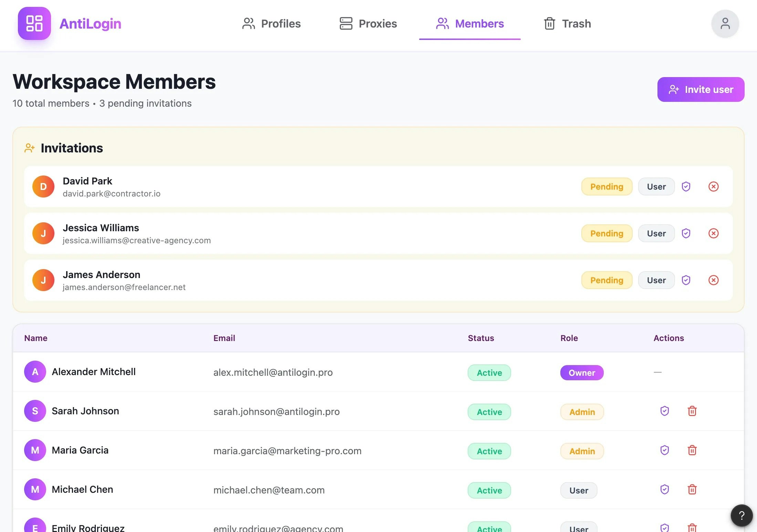Click the trash icon in Sarah Johnson's row
The height and width of the screenshot is (532, 757).
pos(693,411)
